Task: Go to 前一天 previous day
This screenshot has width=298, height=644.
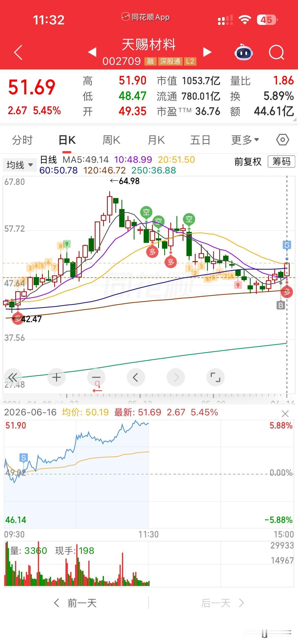Action: click(x=75, y=603)
